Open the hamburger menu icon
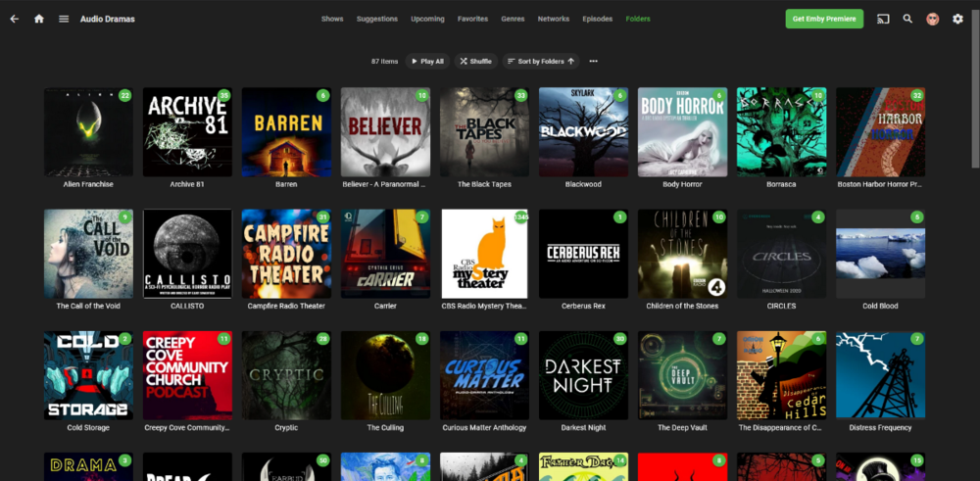The height and width of the screenshot is (481, 980). [64, 19]
